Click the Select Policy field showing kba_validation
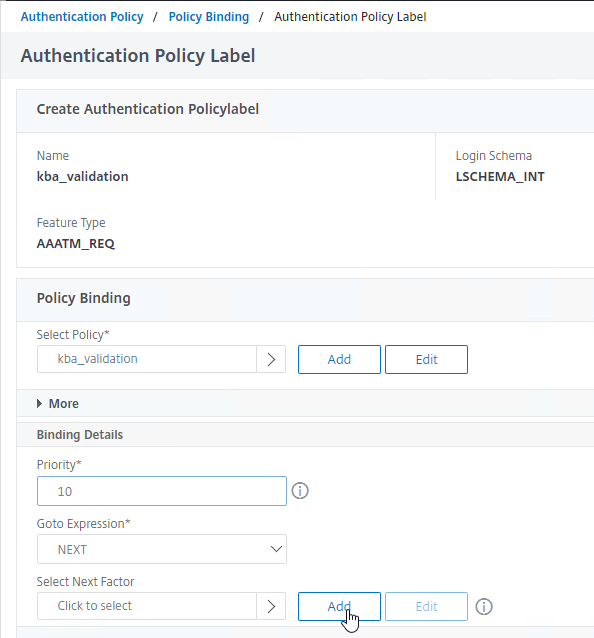Viewport: 594px width, 638px height. tap(147, 359)
